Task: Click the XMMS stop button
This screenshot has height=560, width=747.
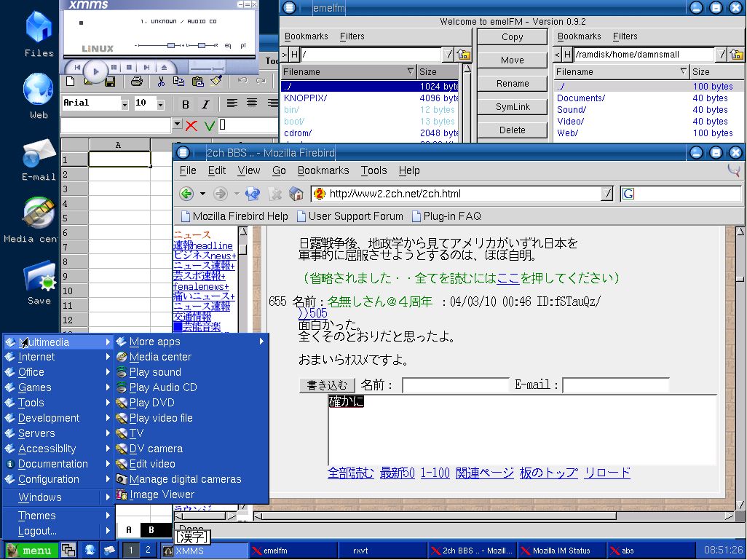Action: tap(129, 68)
